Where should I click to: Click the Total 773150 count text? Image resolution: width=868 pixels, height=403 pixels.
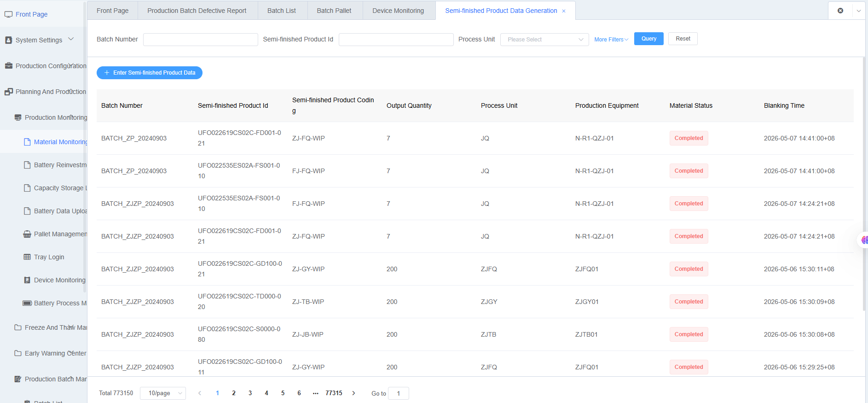[116, 393]
